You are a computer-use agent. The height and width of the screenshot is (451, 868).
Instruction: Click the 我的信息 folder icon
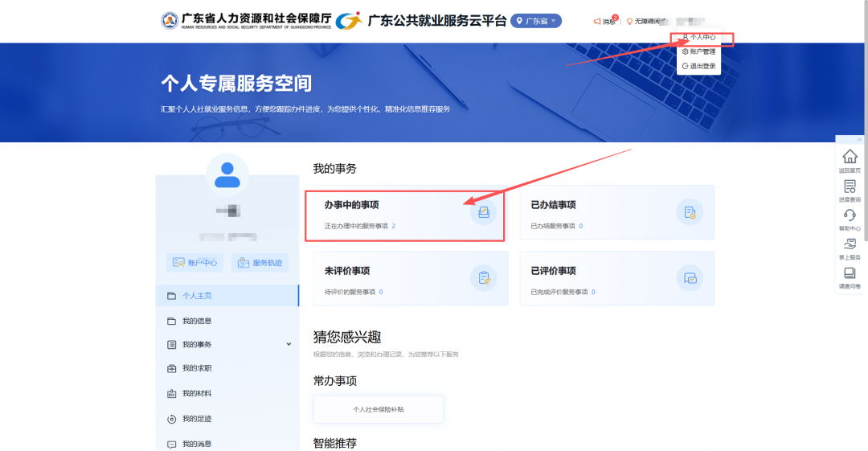pyautogui.click(x=172, y=321)
